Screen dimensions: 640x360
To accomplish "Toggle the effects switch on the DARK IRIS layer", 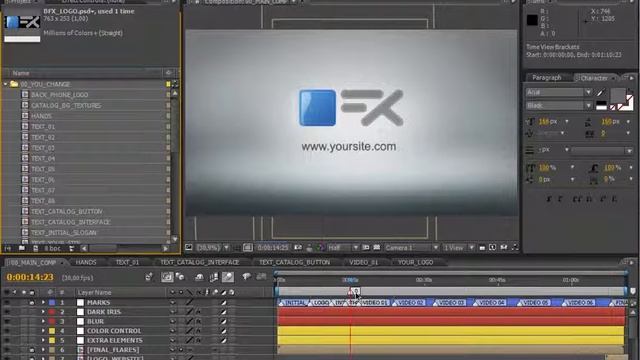I will pos(198,312).
